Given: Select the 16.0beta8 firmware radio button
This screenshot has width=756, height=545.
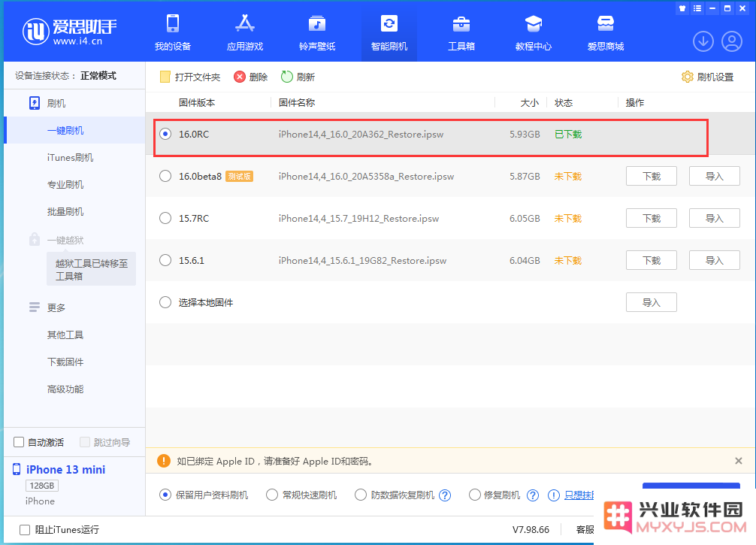Looking at the screenshot, I should coord(165,176).
